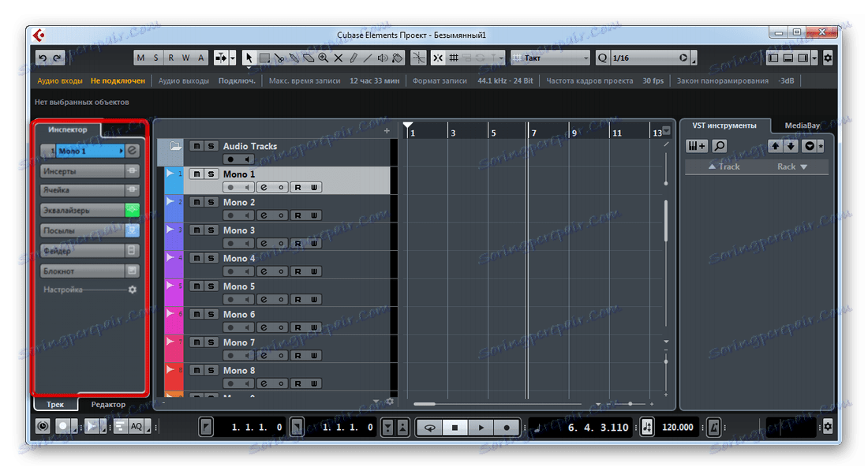The image size is (868, 471).
Task: Click the Cycle loop transport button
Action: tap(429, 428)
